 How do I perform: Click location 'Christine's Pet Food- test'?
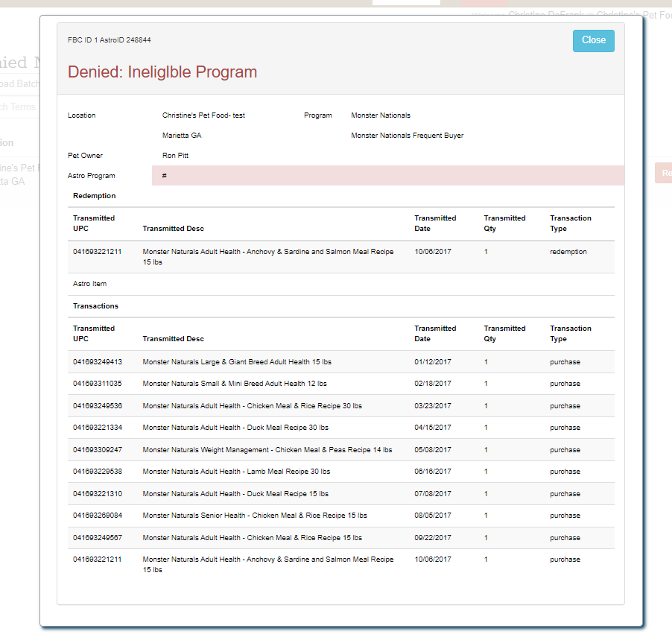203,115
